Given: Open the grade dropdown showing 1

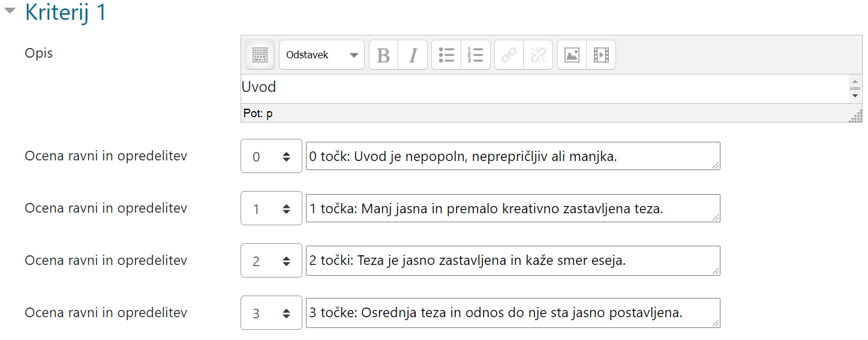Looking at the screenshot, I should click(x=271, y=208).
